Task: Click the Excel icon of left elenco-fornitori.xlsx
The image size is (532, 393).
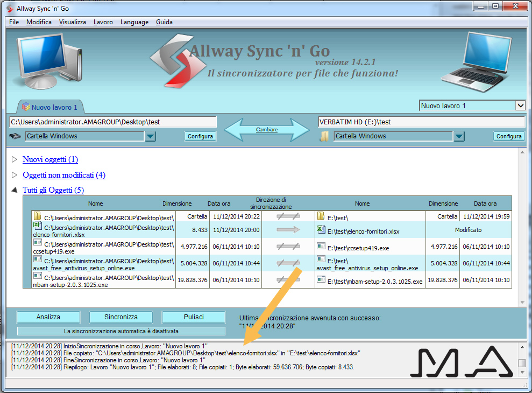Action: 37,226
